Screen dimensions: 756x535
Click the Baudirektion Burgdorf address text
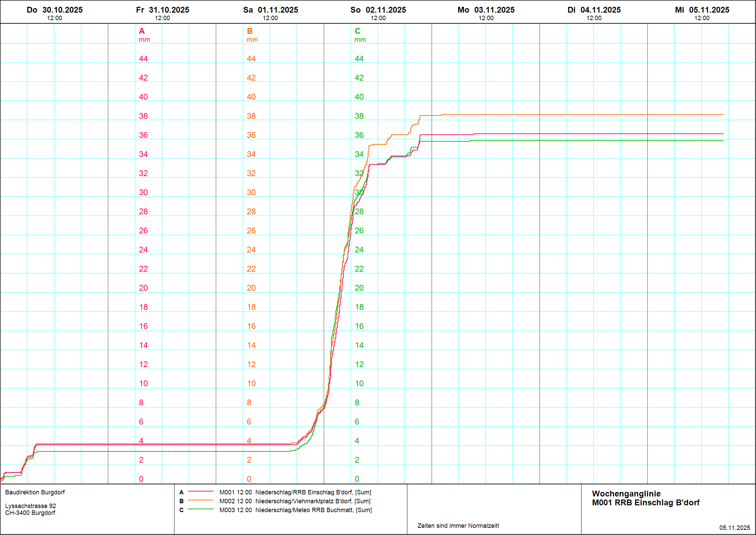[35, 492]
